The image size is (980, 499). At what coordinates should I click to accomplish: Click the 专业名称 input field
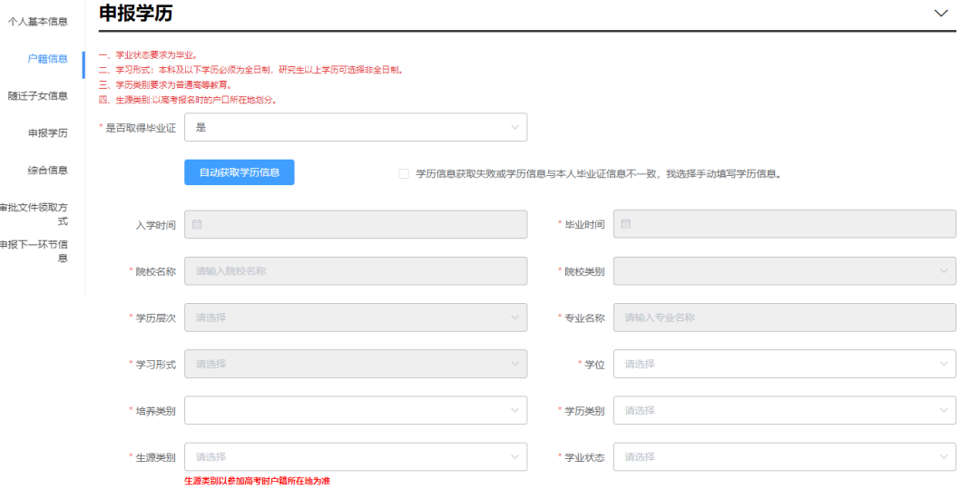(x=784, y=318)
